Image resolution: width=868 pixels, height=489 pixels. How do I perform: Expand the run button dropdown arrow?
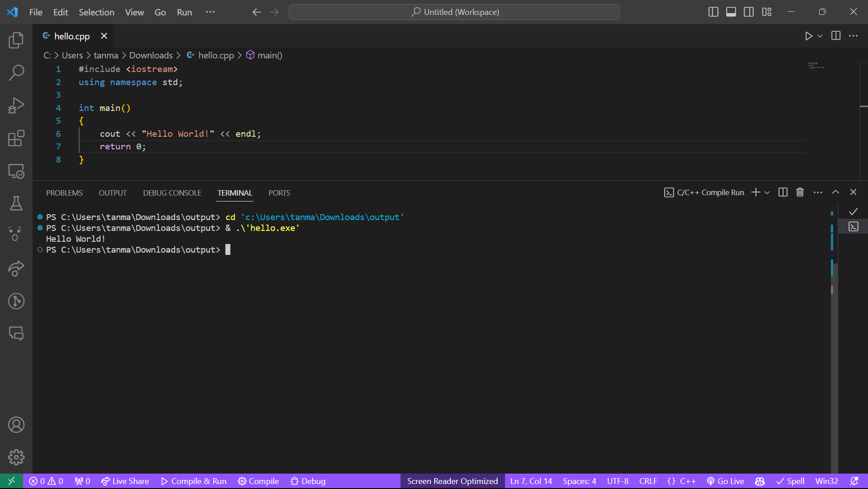point(820,36)
